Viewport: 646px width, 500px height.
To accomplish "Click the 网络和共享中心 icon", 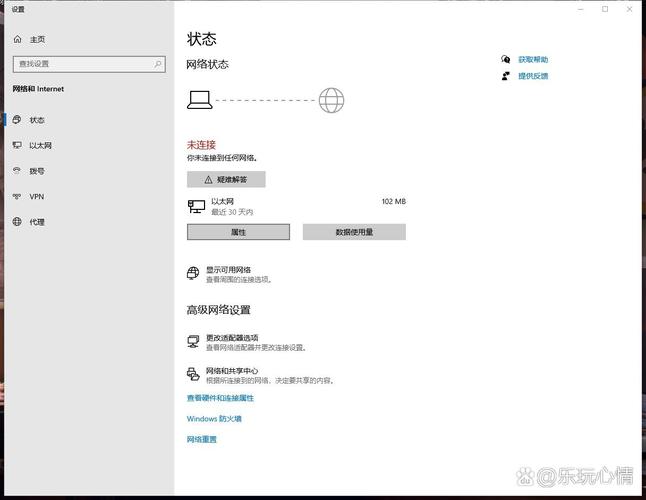I will click(x=193, y=374).
